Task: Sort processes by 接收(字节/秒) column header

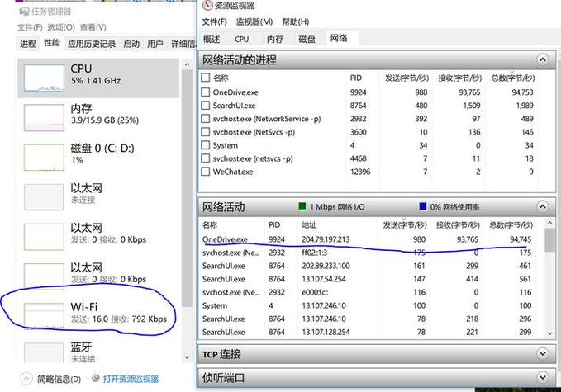Action: [459, 78]
